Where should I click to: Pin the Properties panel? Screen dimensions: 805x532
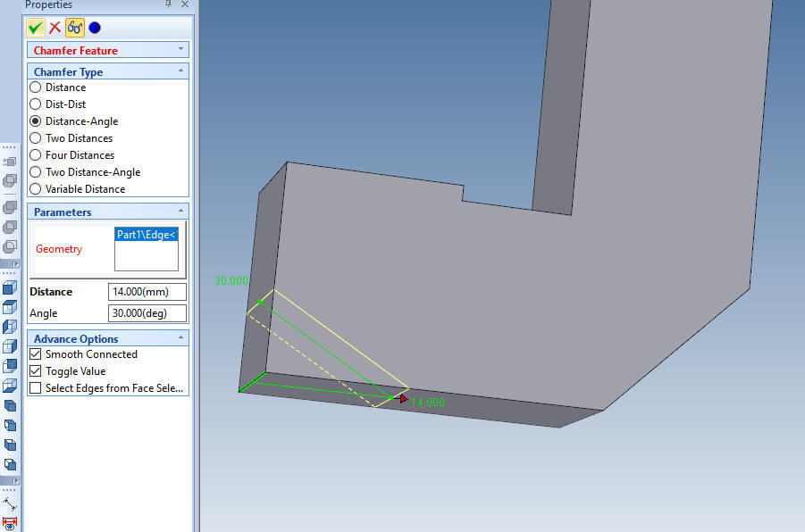coord(168,4)
